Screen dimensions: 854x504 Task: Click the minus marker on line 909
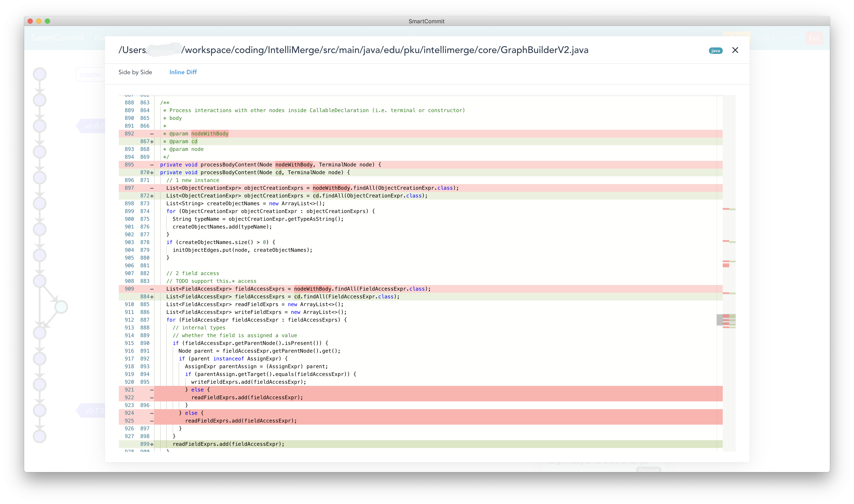[x=152, y=289]
